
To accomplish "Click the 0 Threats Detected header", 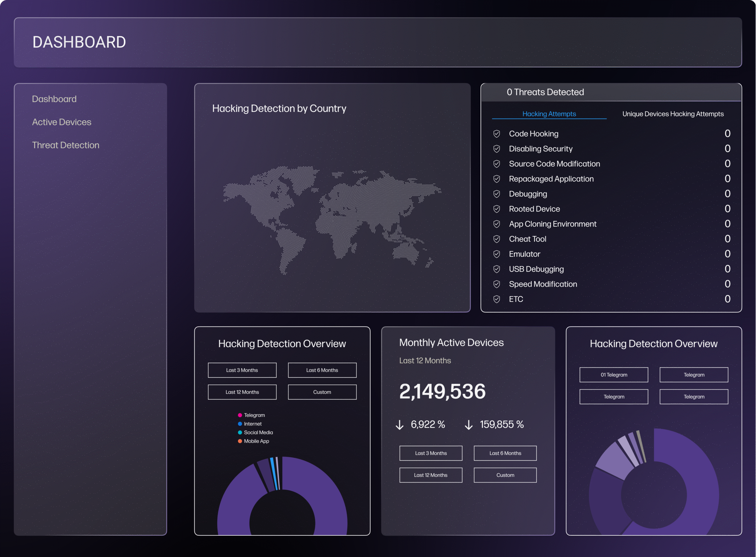I will click(545, 92).
